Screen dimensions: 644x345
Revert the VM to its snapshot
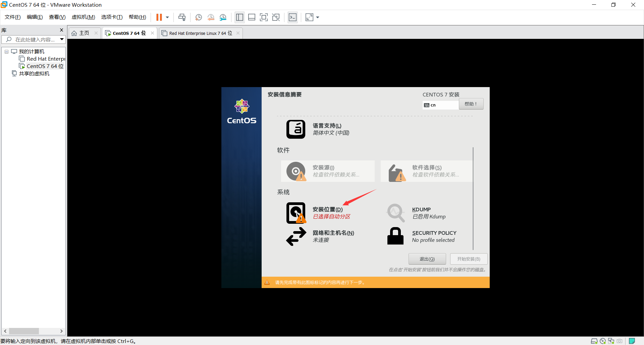[211, 17]
